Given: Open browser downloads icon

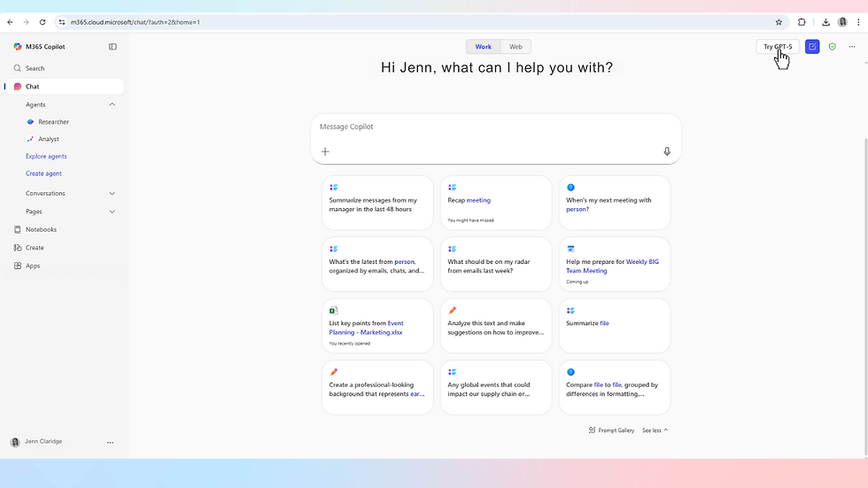Looking at the screenshot, I should pos(825,22).
